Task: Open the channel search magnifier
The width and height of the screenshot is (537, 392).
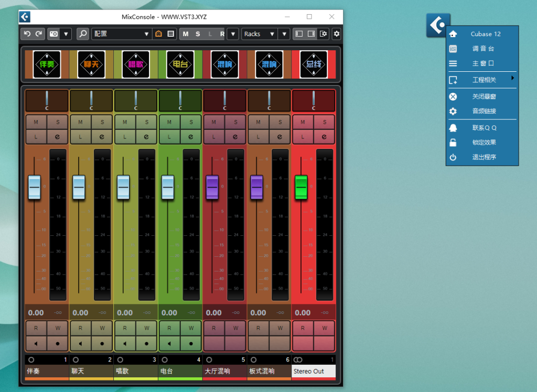Action: pyautogui.click(x=83, y=34)
